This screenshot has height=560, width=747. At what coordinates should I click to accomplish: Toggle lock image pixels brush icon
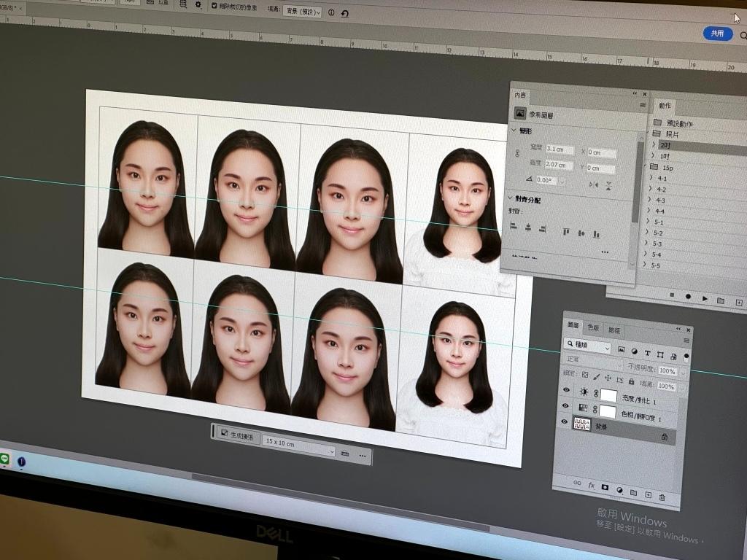pos(597,377)
